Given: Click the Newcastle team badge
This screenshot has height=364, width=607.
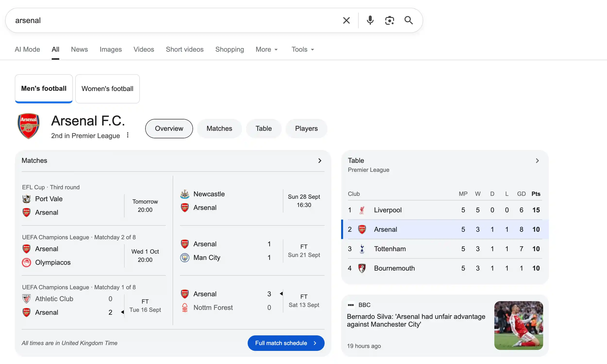Looking at the screenshot, I should click(x=185, y=194).
